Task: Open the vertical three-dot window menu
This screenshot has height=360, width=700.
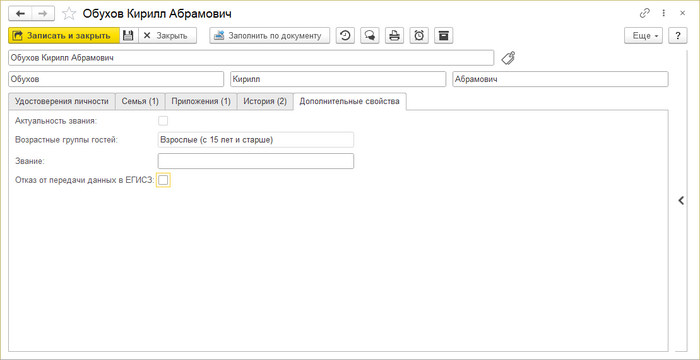Action: 664,13
